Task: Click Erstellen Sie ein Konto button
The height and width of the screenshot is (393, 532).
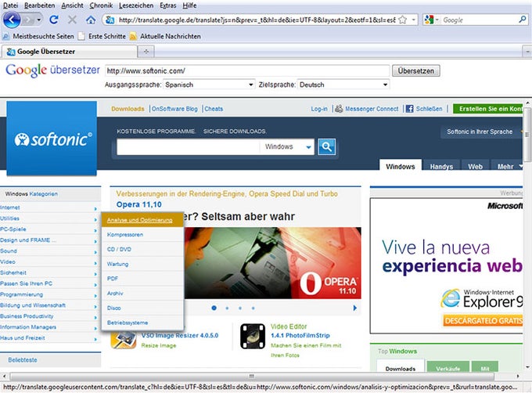Action: pos(488,109)
